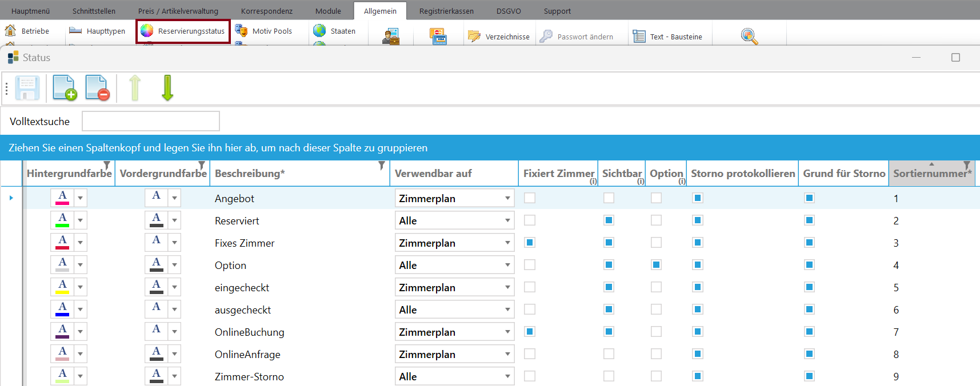This screenshot has width=980, height=386.
Task: Uncheck Sichtbar for Reserviert row
Action: [609, 220]
